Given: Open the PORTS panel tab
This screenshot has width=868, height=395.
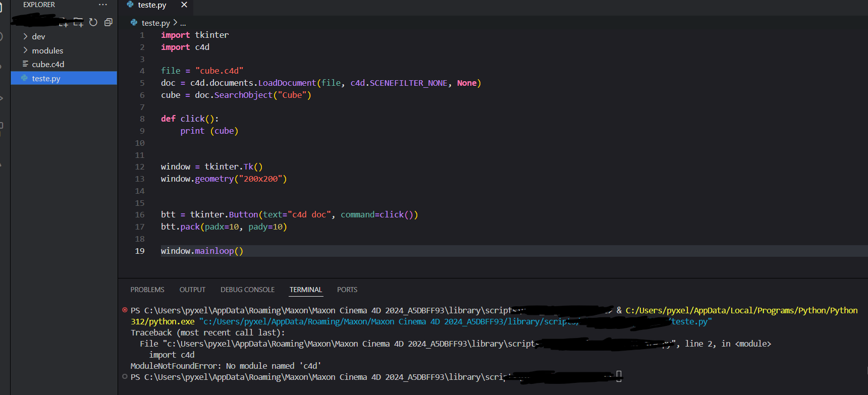Looking at the screenshot, I should click(x=347, y=290).
